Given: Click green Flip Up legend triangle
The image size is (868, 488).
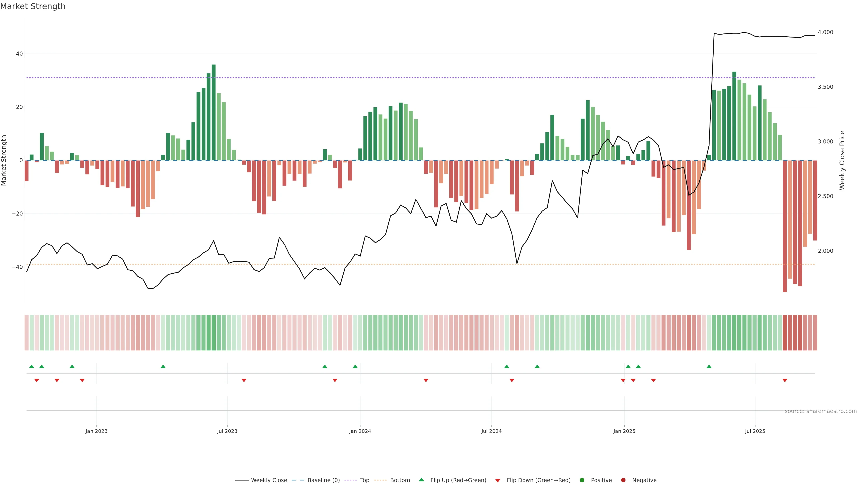Looking at the screenshot, I should point(421,480).
